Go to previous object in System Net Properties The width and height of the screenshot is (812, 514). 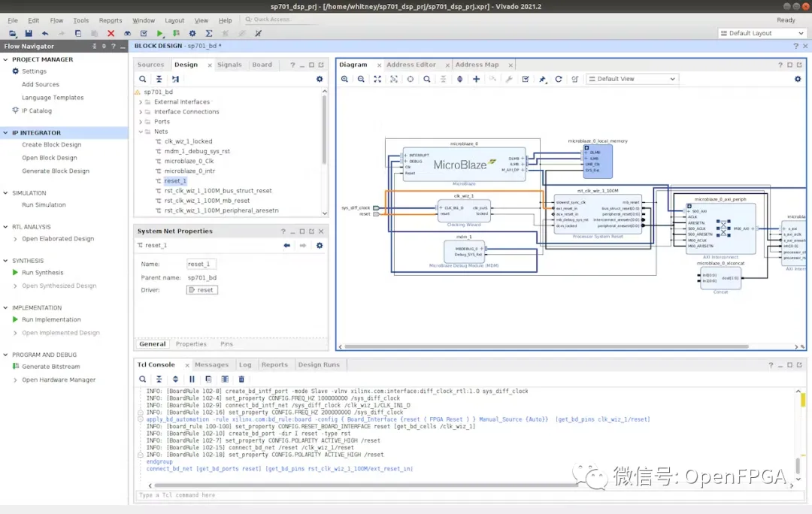click(x=287, y=246)
